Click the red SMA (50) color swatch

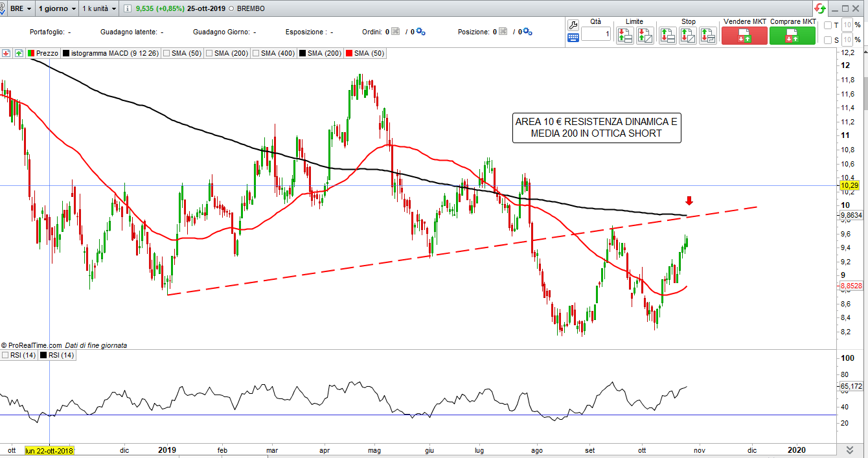(x=350, y=53)
